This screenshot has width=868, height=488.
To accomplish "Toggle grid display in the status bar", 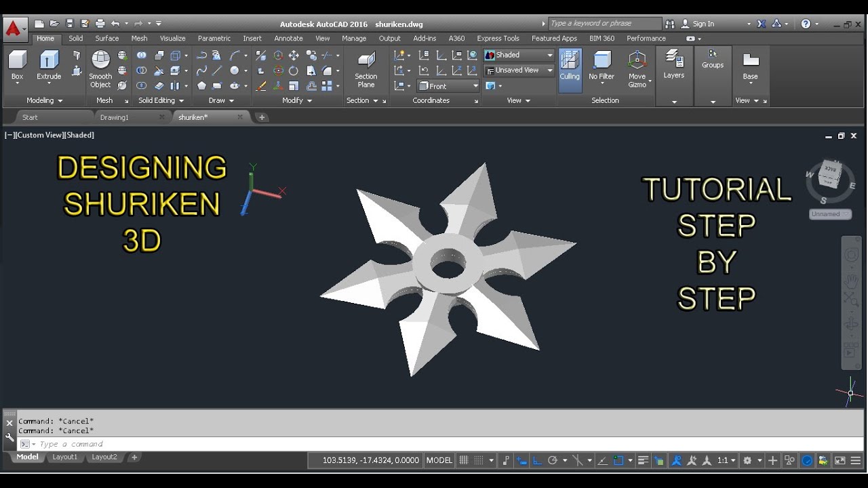I will tap(464, 460).
